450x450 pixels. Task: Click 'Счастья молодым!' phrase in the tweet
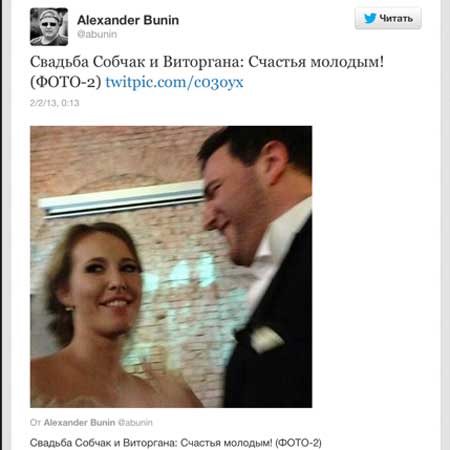point(316,62)
